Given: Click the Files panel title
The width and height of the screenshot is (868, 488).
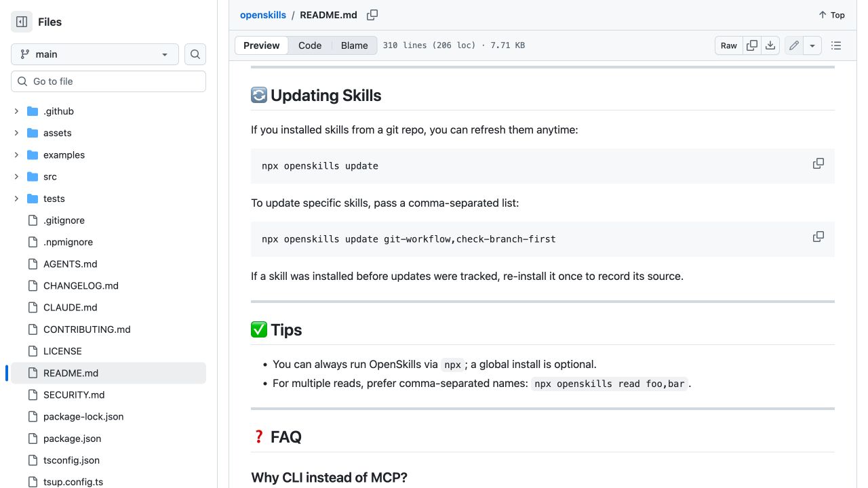Looking at the screenshot, I should click(50, 22).
